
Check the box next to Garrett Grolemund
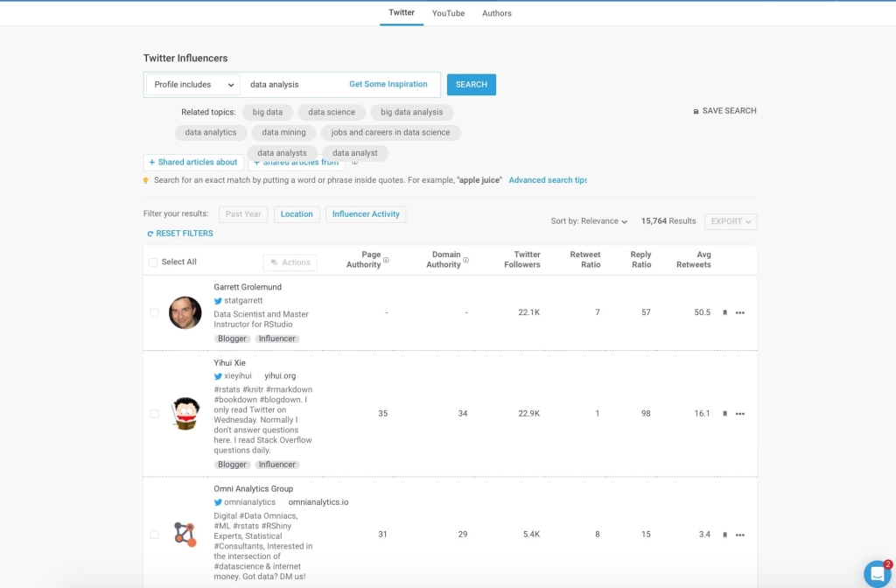153,313
